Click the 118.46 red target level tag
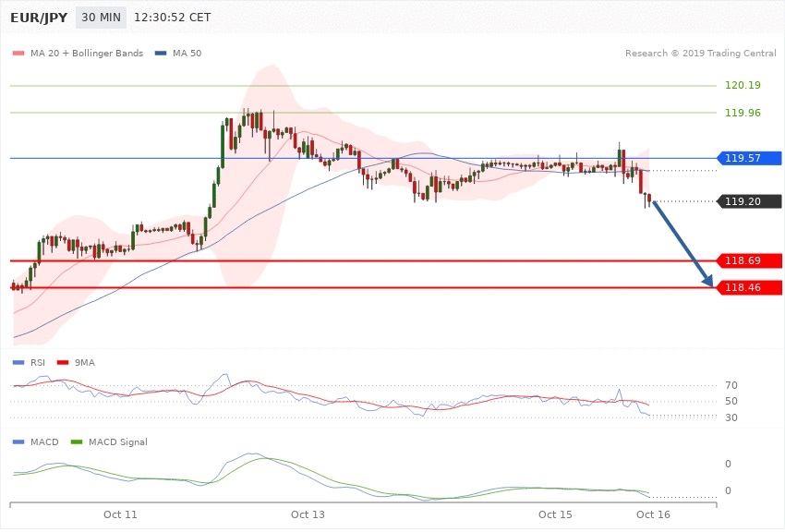The width and height of the screenshot is (785, 532). coord(748,288)
